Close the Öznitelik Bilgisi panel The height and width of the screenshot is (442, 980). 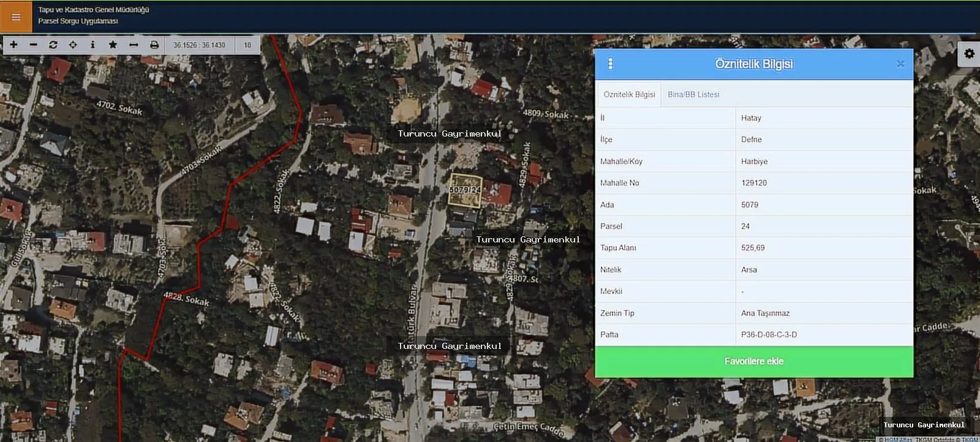pos(900,64)
